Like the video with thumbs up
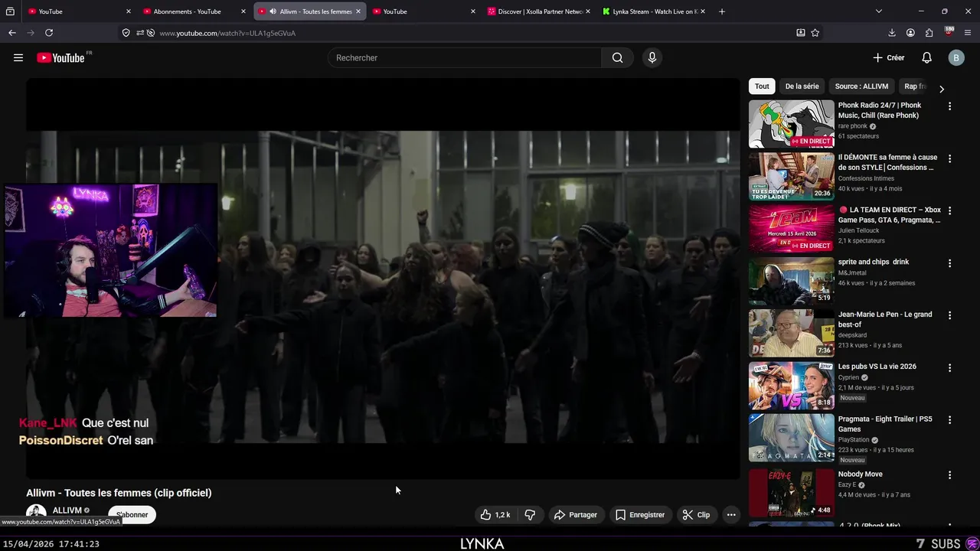Screen dimensions: 980x551 pyautogui.click(x=495, y=515)
